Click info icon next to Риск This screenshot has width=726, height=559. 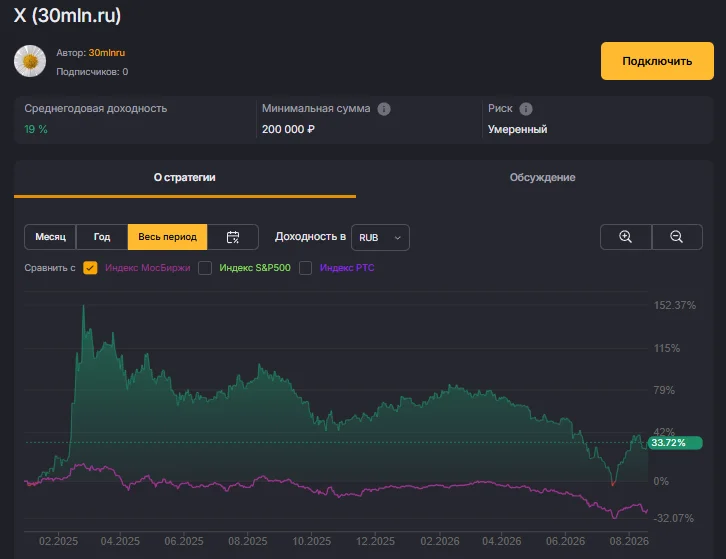[526, 109]
